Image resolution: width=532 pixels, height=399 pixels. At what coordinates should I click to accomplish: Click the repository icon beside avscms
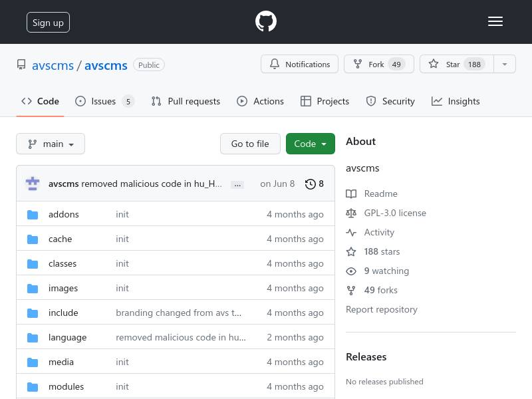pyautogui.click(x=21, y=65)
